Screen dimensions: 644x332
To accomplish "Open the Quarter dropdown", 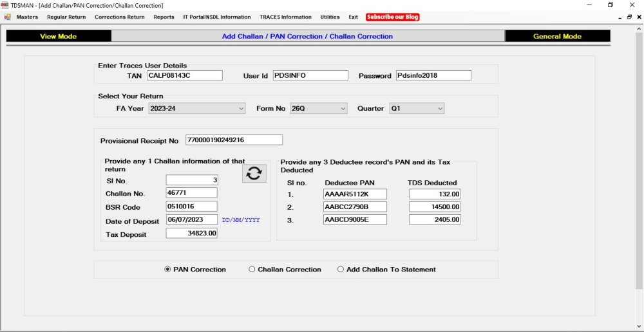I will [x=417, y=109].
